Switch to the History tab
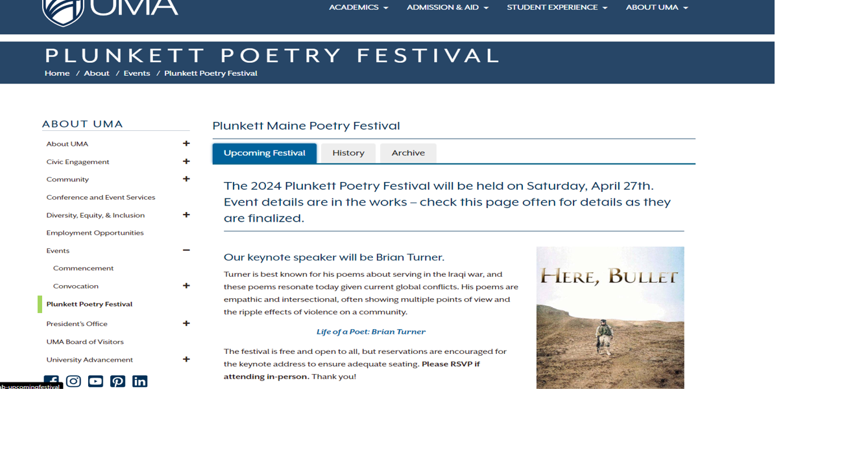Screen dimensions: 868x455 pos(348,152)
